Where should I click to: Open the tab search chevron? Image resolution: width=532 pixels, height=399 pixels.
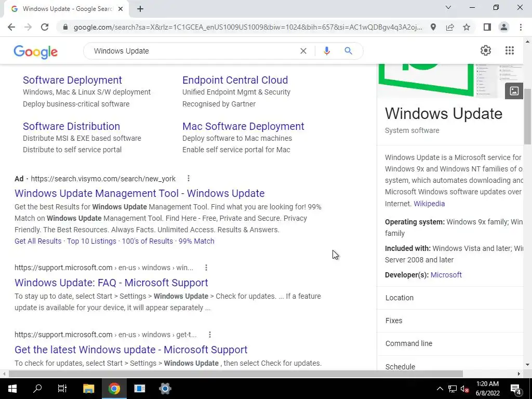[448, 7]
